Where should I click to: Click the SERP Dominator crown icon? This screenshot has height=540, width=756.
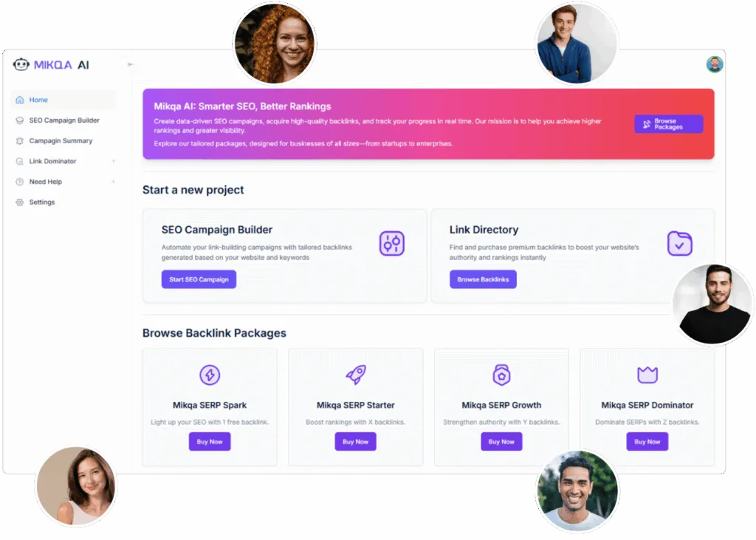point(647,375)
